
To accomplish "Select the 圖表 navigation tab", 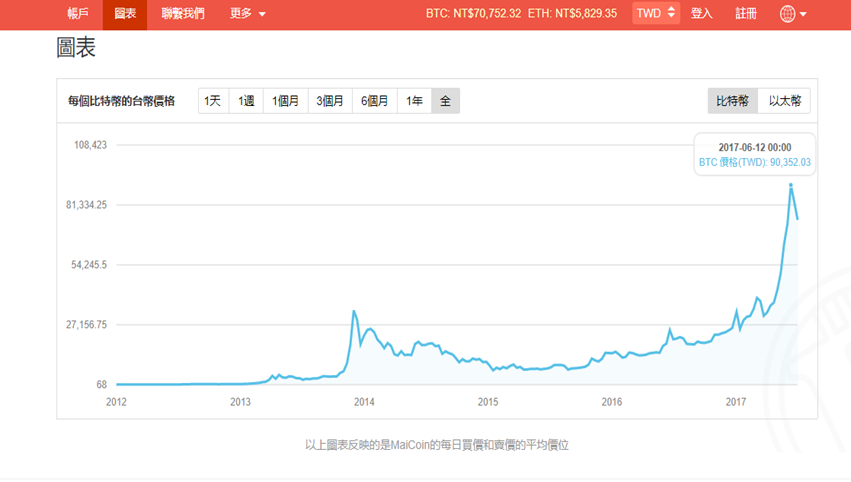I will coord(125,14).
